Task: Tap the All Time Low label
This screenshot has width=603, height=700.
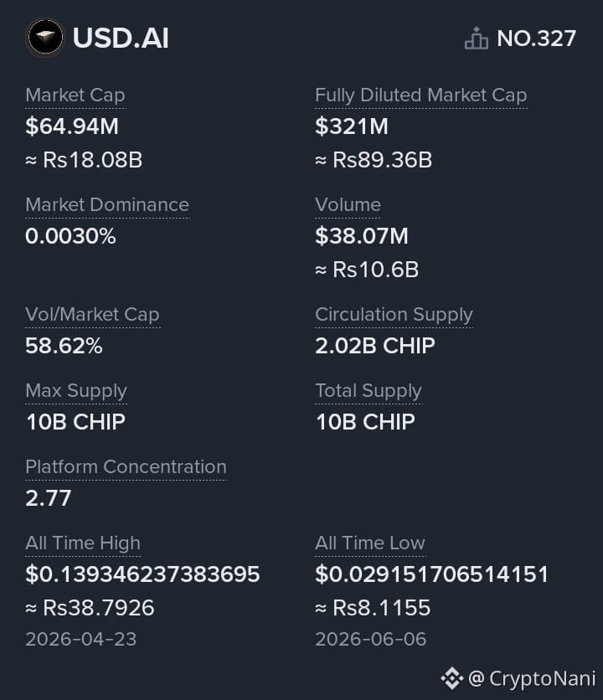Action: 370,543
